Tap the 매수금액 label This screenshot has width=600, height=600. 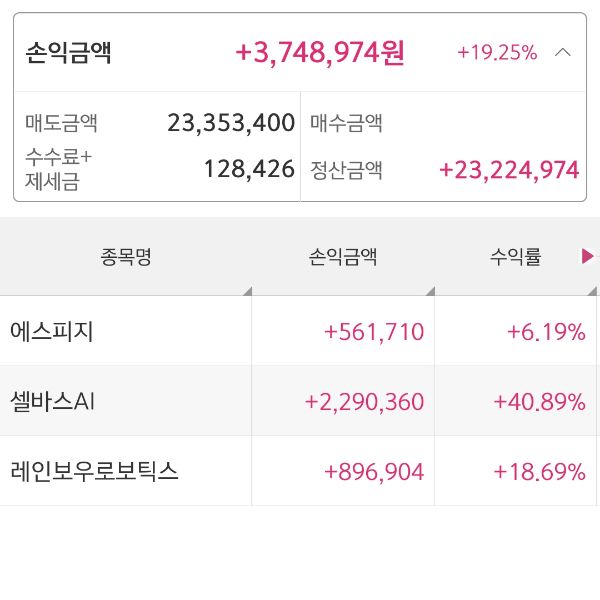pyautogui.click(x=347, y=123)
